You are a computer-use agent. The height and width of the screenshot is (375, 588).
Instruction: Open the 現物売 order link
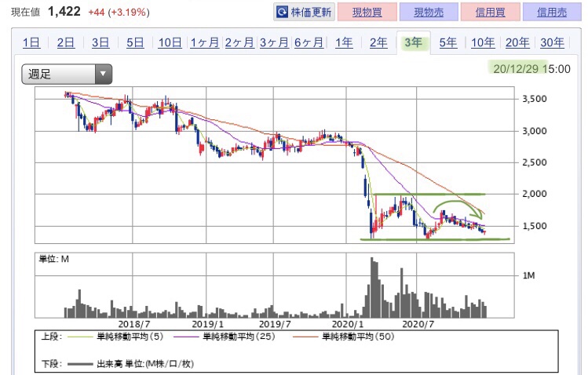(429, 12)
